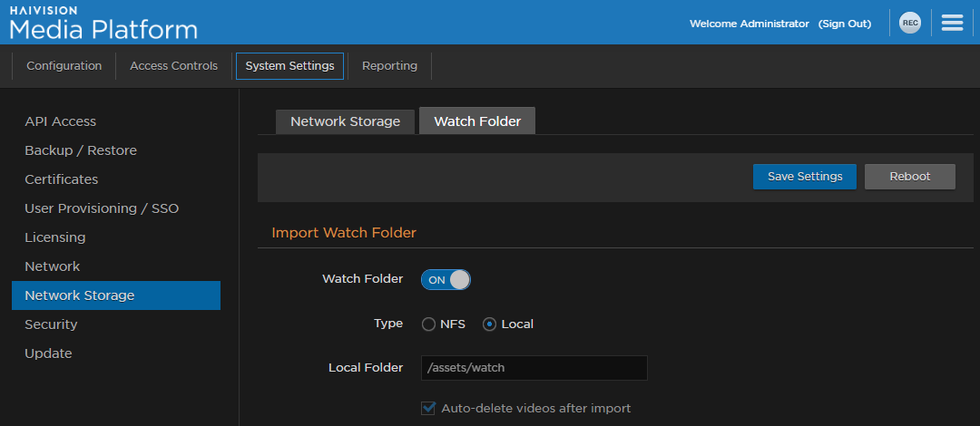Image resolution: width=980 pixels, height=426 pixels.
Task: Select the NFS type radio button
Action: [x=429, y=324]
